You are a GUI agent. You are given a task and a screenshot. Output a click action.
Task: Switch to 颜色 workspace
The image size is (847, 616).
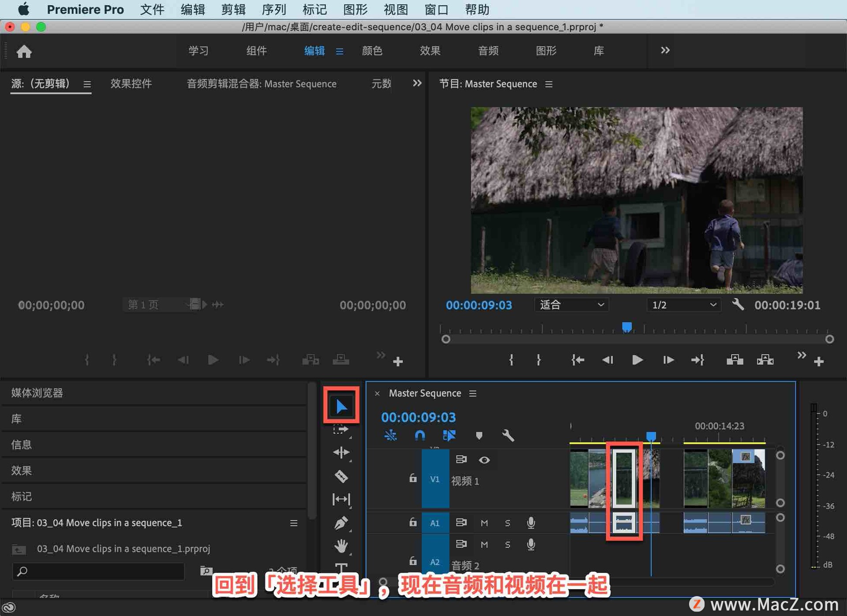(x=372, y=51)
